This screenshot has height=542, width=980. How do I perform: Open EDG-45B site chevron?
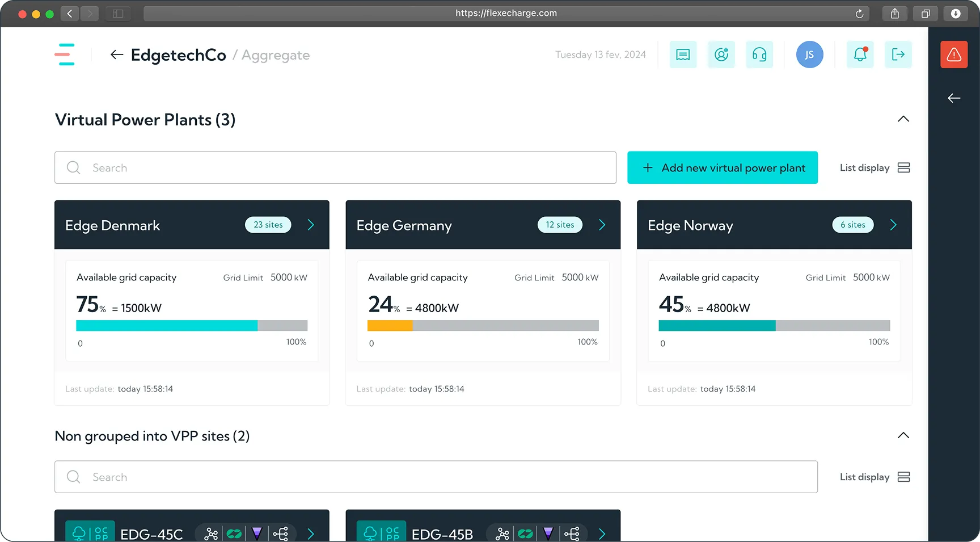tap(602, 534)
